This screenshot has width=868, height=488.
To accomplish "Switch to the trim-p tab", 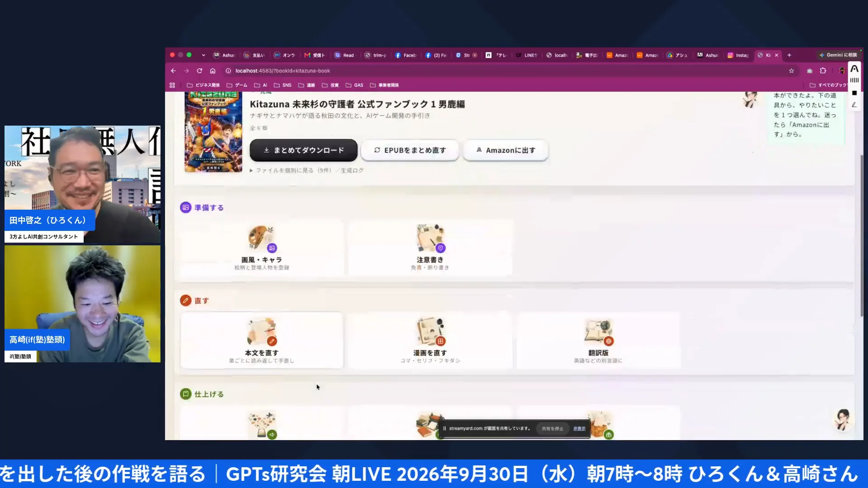I will click(x=376, y=55).
